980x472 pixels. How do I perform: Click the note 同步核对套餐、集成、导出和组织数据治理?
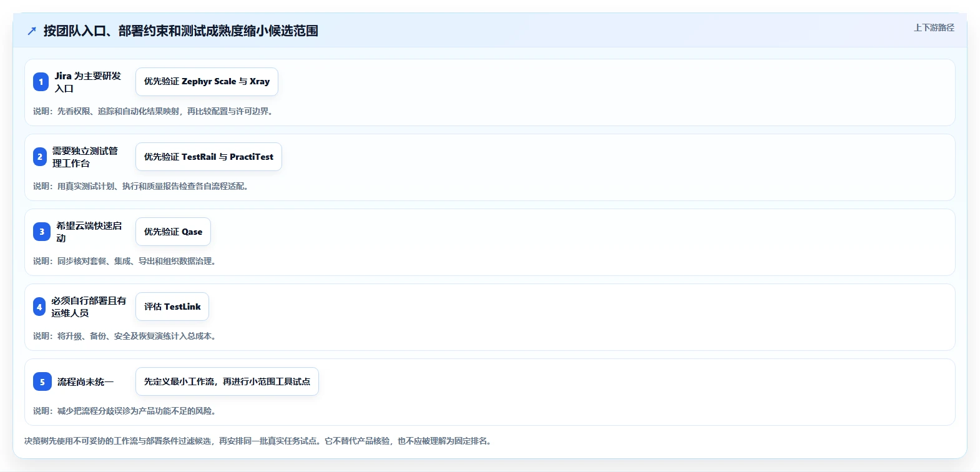point(127,261)
